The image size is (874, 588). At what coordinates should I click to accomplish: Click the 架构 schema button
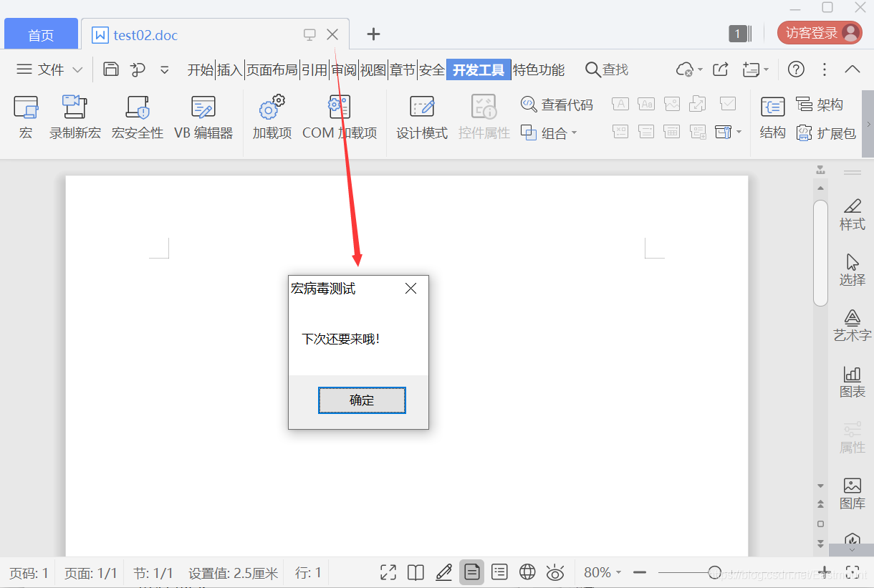(x=820, y=105)
